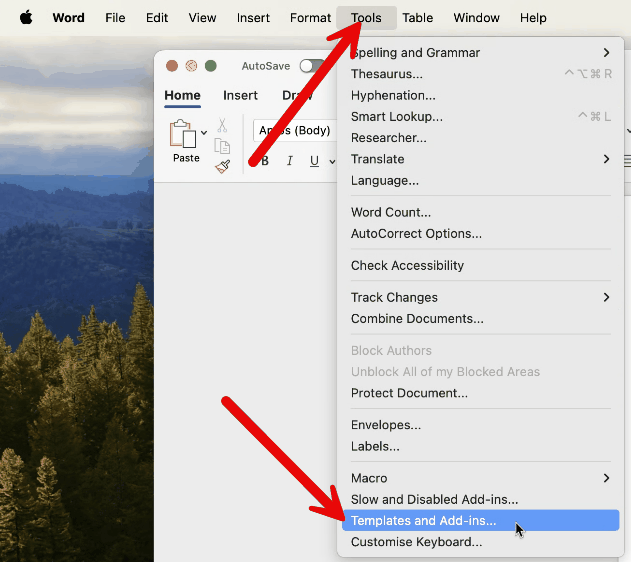The height and width of the screenshot is (562, 631).
Task: Select Templates and Add-ins
Action: tap(480, 521)
